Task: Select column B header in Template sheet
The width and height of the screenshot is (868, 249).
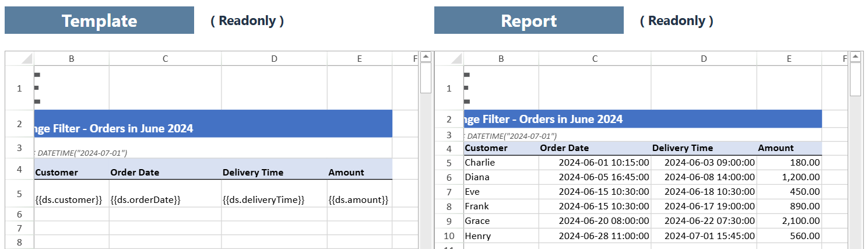Action: (x=72, y=58)
